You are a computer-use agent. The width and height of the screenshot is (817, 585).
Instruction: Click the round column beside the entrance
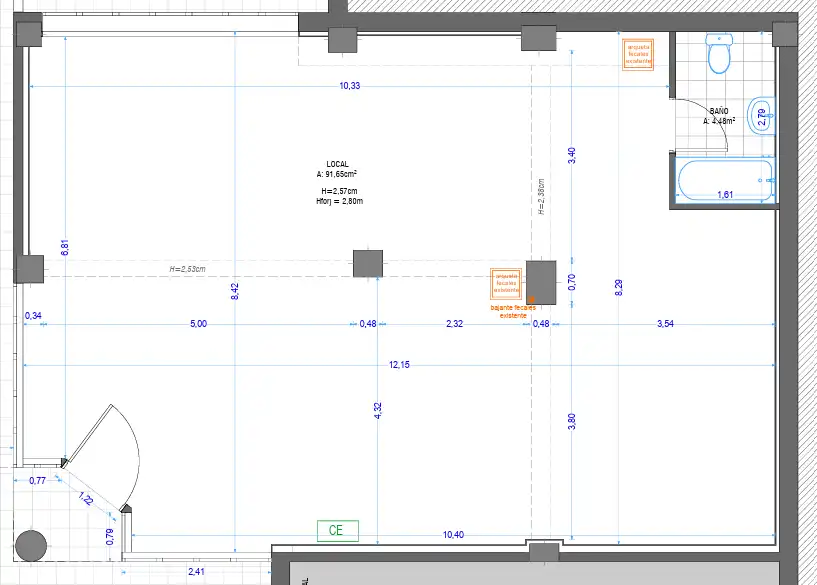pos(31,546)
